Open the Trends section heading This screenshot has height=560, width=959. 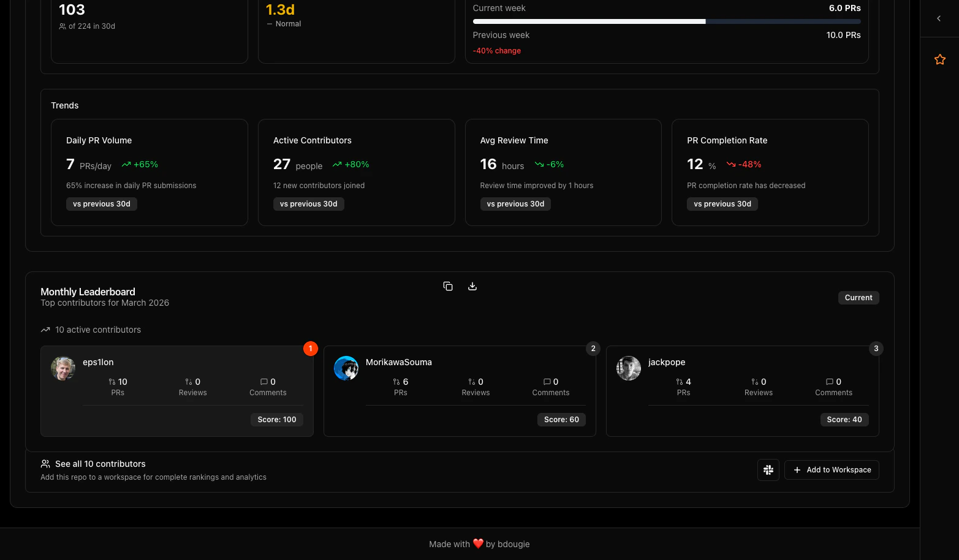point(64,105)
